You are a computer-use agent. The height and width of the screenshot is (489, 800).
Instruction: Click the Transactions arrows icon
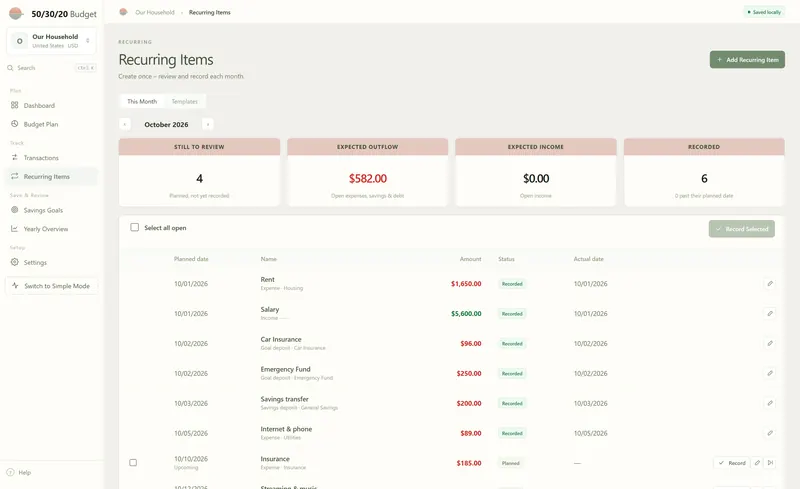click(x=14, y=157)
